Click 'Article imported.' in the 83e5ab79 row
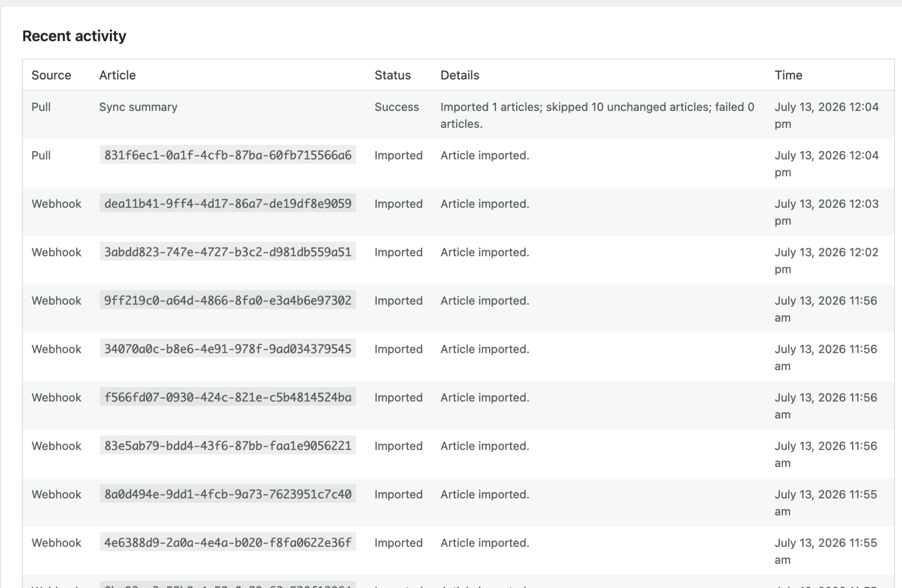902x588 pixels. click(485, 446)
